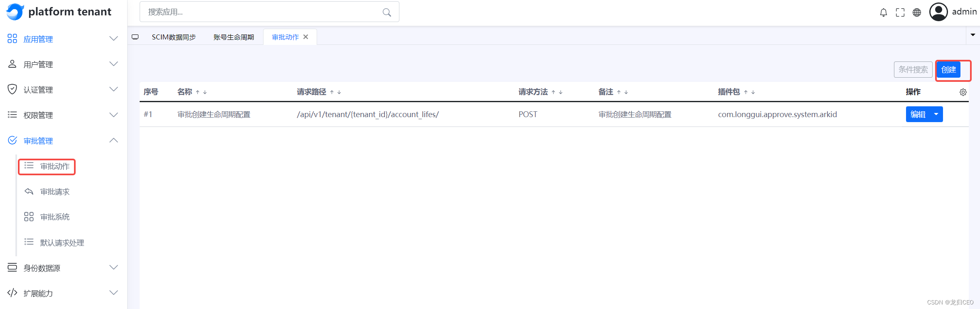Click the monitor icon left of tabs
Screen dimensions: 980x309
click(135, 37)
